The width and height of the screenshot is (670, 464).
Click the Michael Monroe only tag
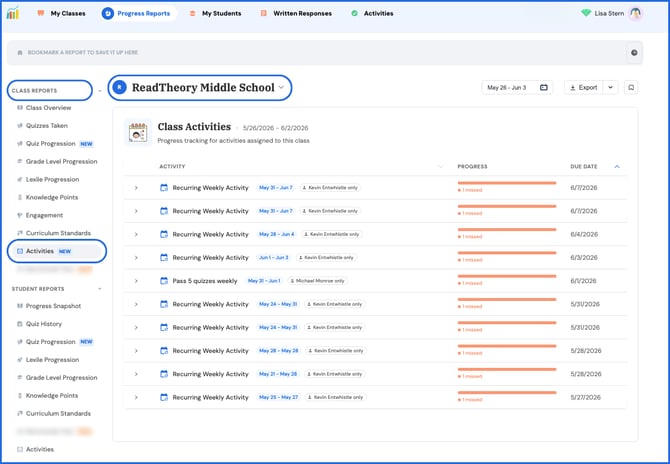pos(317,281)
